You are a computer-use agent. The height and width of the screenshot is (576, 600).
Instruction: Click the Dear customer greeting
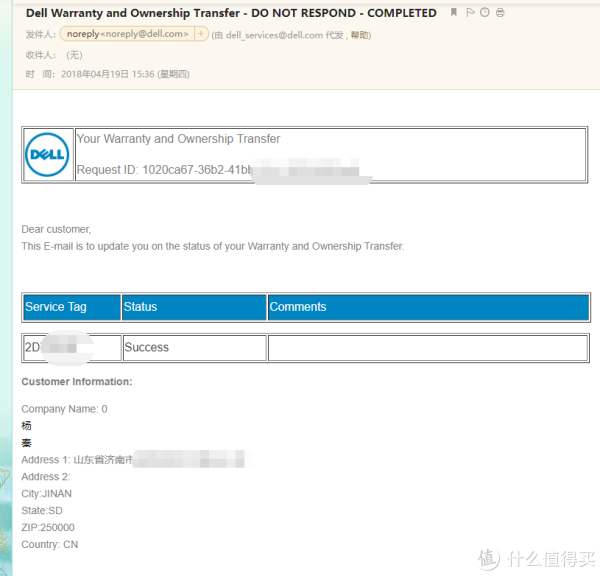point(56,229)
